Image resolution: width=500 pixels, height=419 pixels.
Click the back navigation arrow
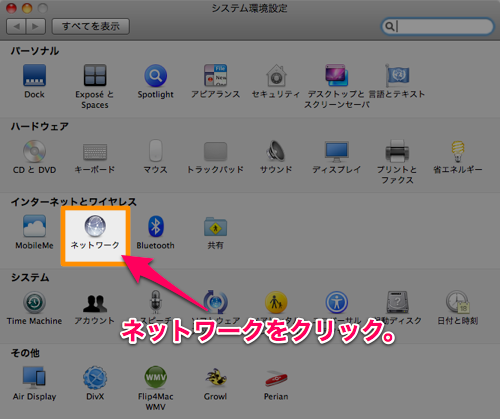point(16,26)
